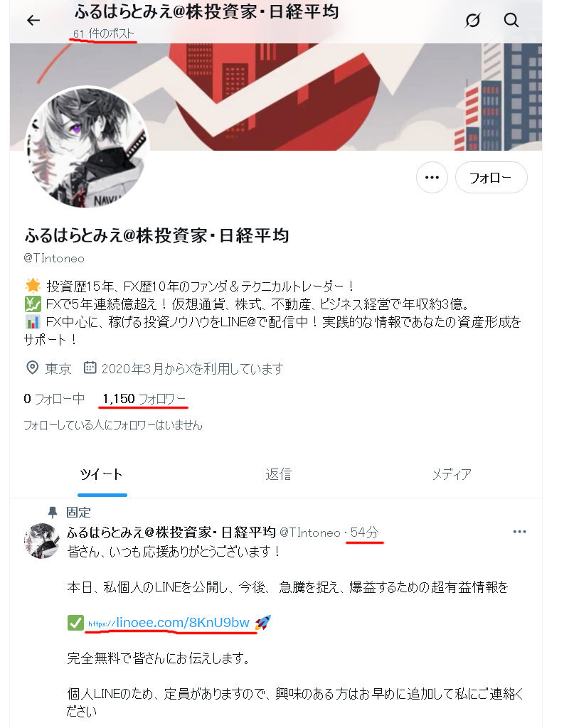Click the @TIntoneo handle in pinned tweet
Image resolution: width=569 pixels, height=728 pixels.
click(x=310, y=532)
